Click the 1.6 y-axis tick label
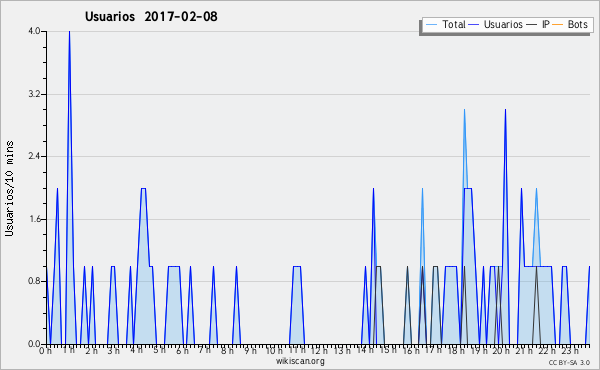Viewport: 600px width, 370px height. [x=34, y=219]
